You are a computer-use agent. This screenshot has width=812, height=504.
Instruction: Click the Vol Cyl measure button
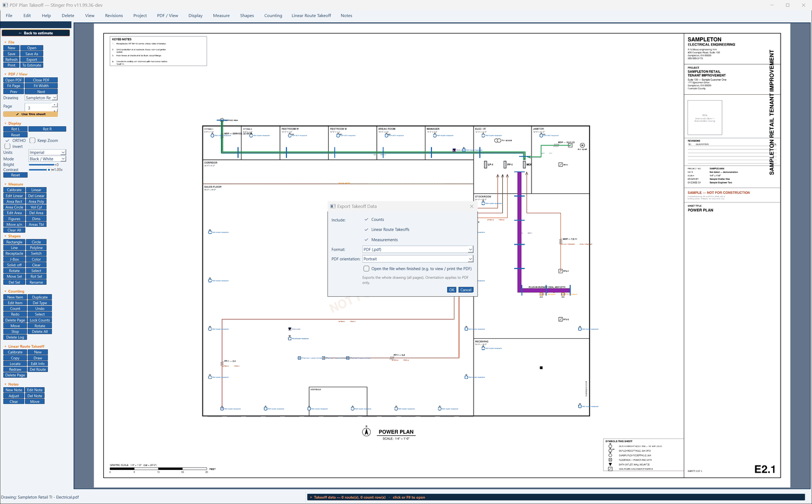pos(36,207)
